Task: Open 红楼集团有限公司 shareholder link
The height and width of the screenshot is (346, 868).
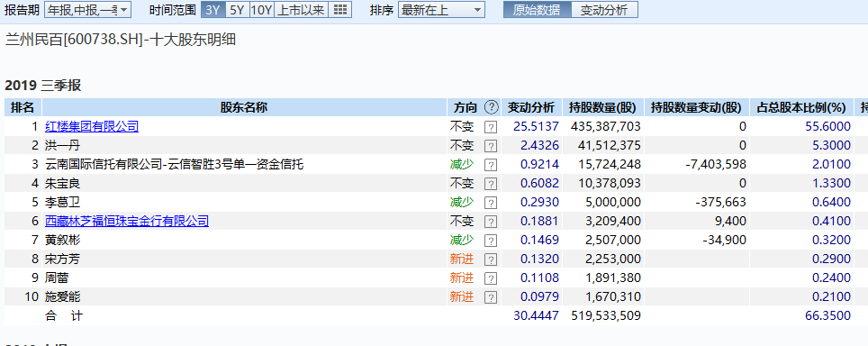Action: click(x=92, y=127)
